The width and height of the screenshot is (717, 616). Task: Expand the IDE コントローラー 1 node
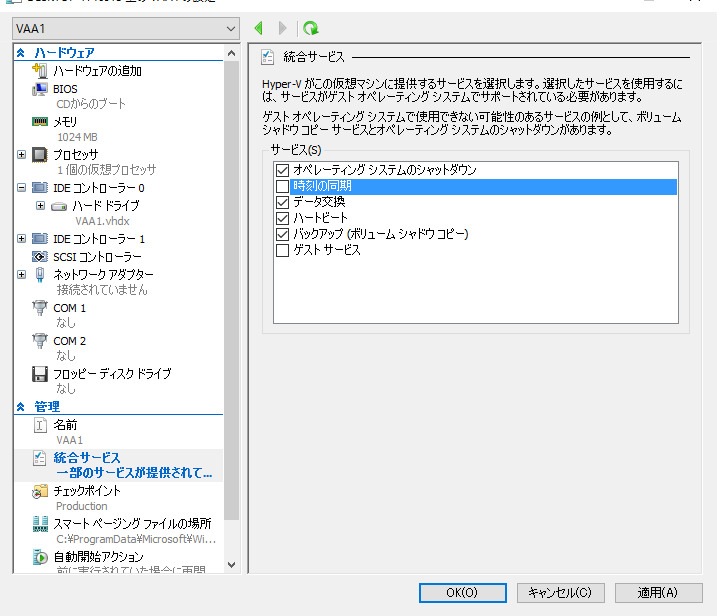click(x=21, y=239)
